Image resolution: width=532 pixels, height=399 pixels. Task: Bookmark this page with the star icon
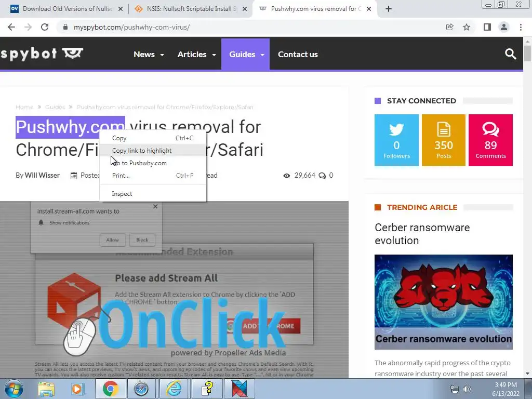467,27
